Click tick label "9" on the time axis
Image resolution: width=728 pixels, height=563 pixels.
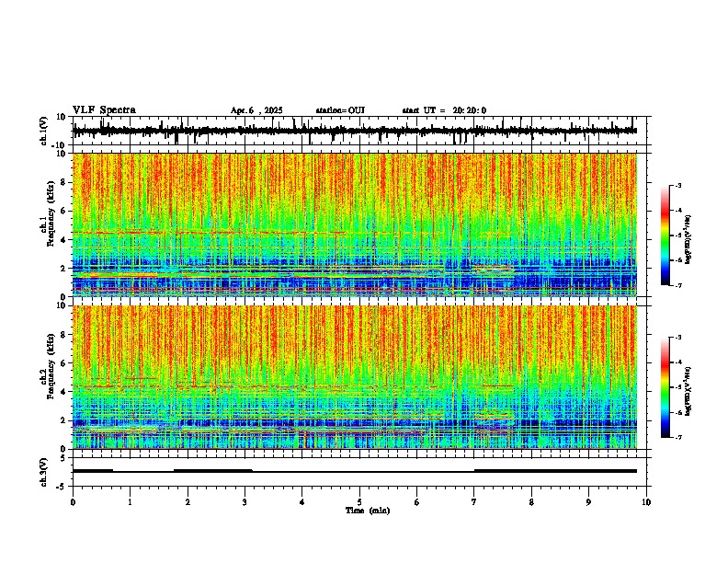click(588, 502)
